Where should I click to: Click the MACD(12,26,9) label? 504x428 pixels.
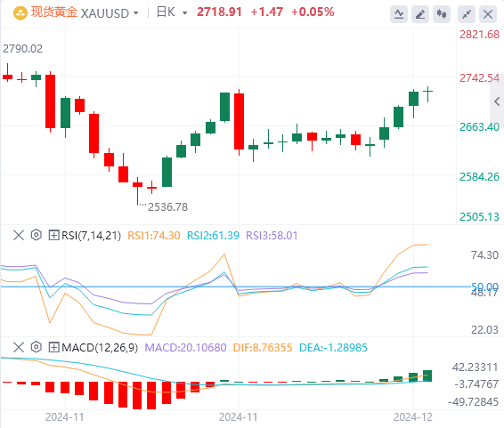click(100, 347)
